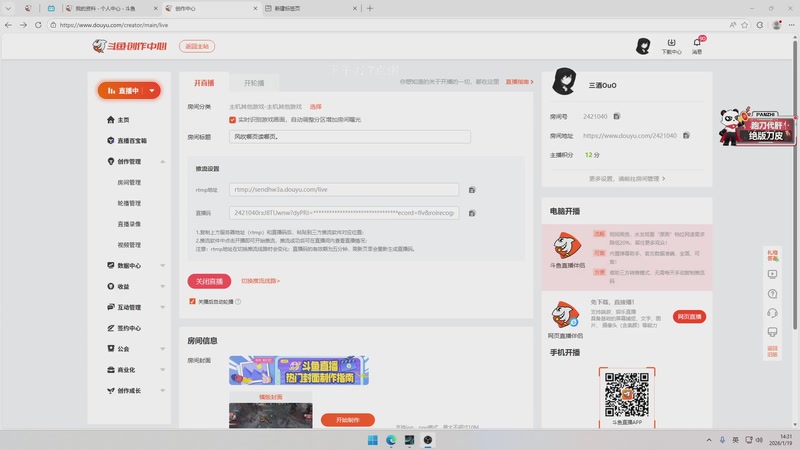Click the video player icon in floating sidebar
Viewport: 800px width, 450px height.
[x=772, y=274]
